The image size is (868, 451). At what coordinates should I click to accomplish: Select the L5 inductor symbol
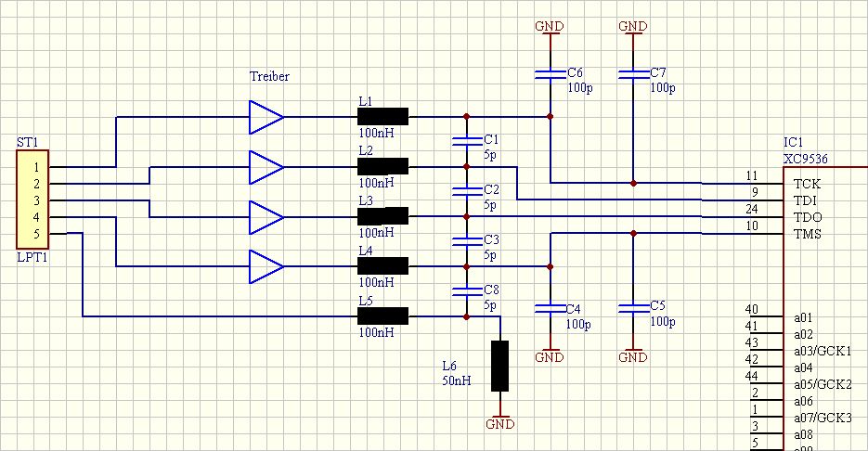tap(382, 316)
